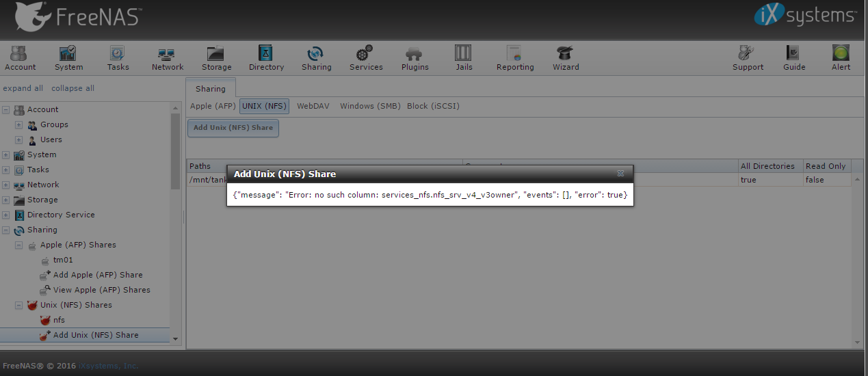This screenshot has width=868, height=376.
Task: Switch to UNIX (NFS) sub-tab
Action: point(265,106)
